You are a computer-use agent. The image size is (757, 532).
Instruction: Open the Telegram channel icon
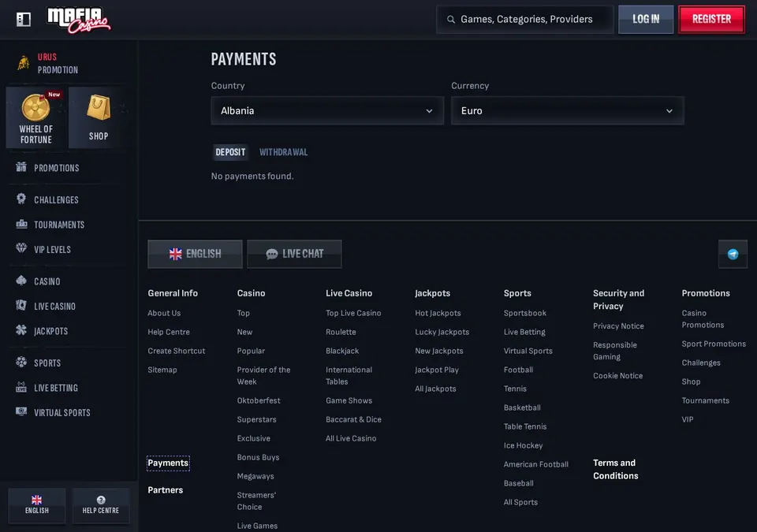point(733,254)
